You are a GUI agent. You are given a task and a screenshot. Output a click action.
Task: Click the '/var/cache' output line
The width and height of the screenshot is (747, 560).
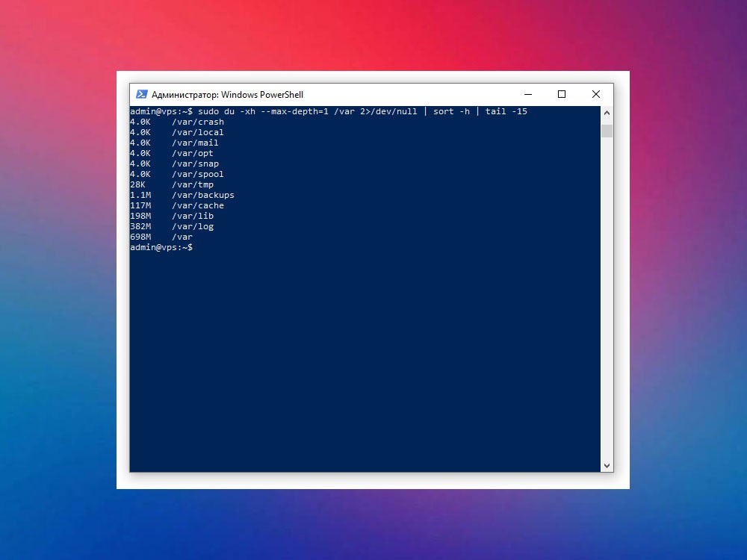click(x=177, y=206)
